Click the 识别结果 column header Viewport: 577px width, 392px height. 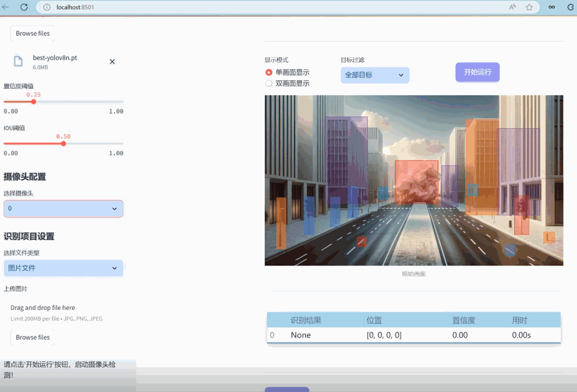306,320
